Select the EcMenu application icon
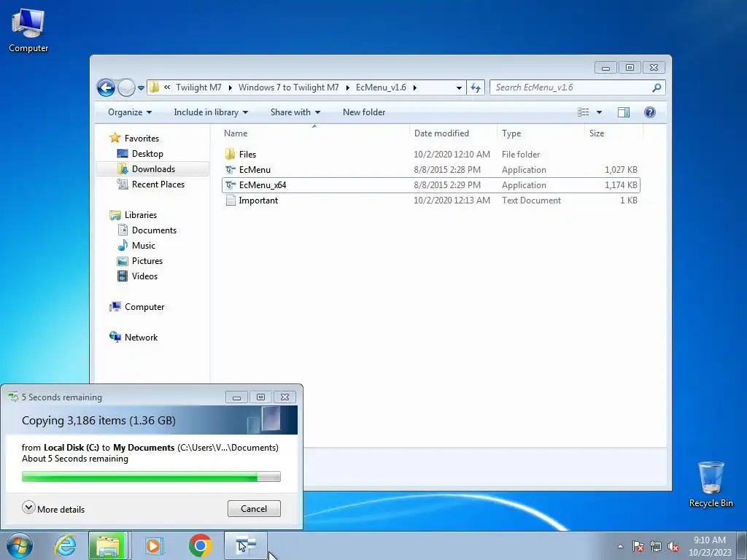The width and height of the screenshot is (747, 560). point(230,169)
